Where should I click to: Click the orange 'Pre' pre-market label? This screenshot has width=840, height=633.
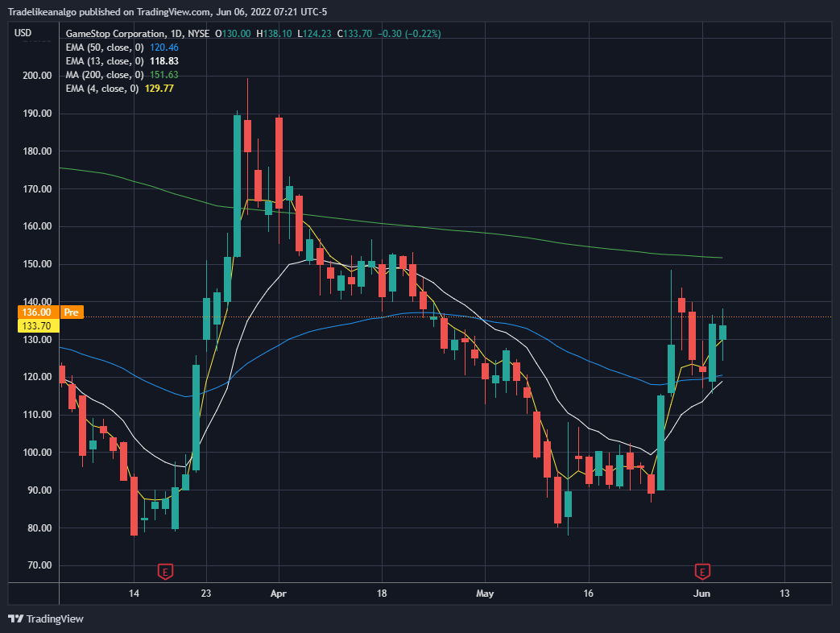pos(71,312)
